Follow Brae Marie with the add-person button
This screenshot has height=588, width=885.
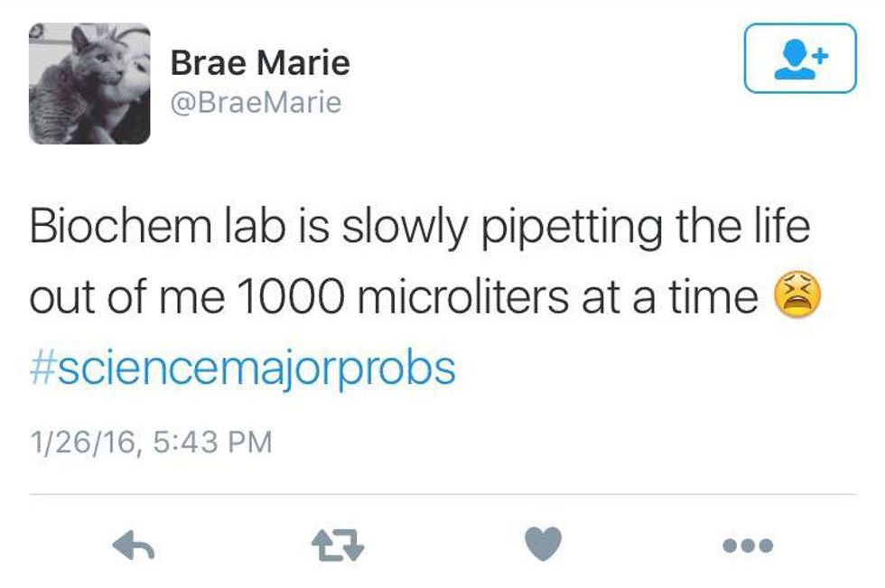pyautogui.click(x=799, y=59)
